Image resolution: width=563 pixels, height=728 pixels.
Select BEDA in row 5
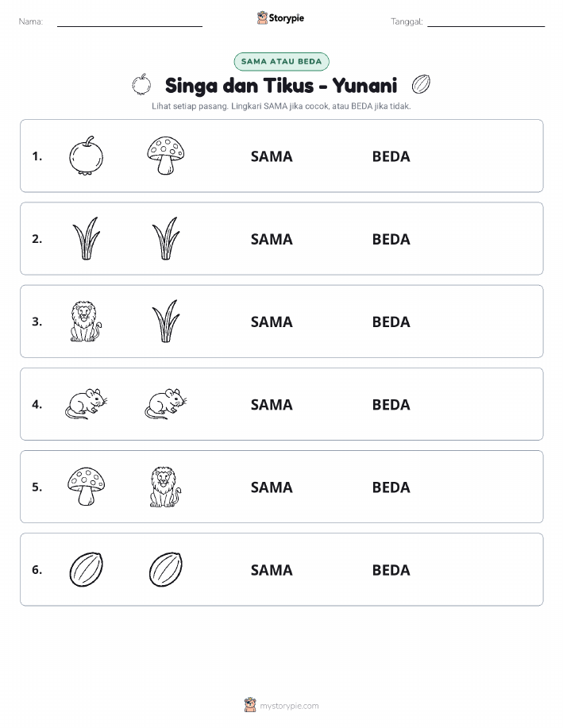point(391,487)
